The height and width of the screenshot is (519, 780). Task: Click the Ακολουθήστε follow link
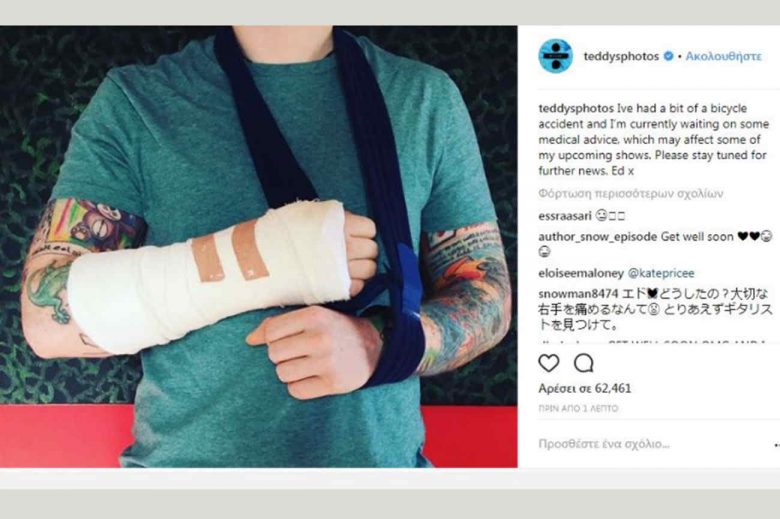(x=723, y=56)
